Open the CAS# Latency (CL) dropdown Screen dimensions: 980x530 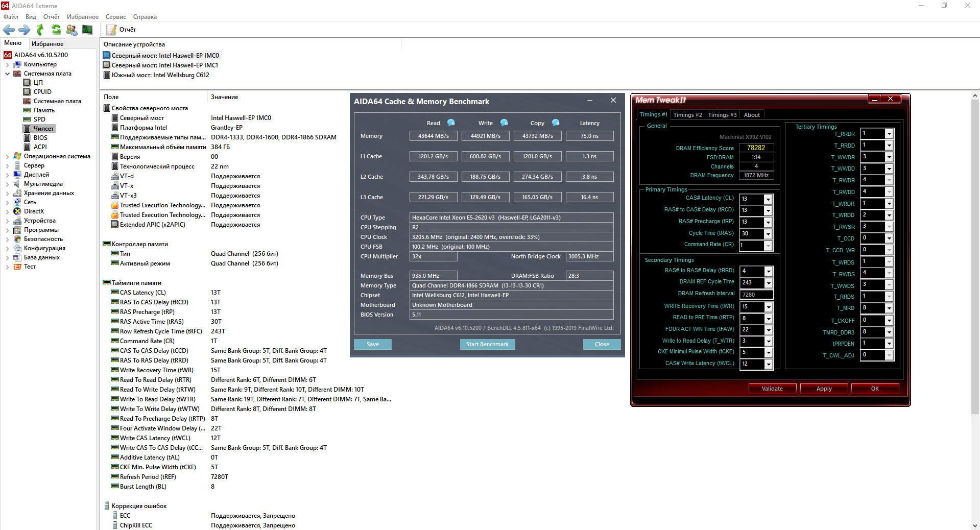pyautogui.click(x=768, y=199)
